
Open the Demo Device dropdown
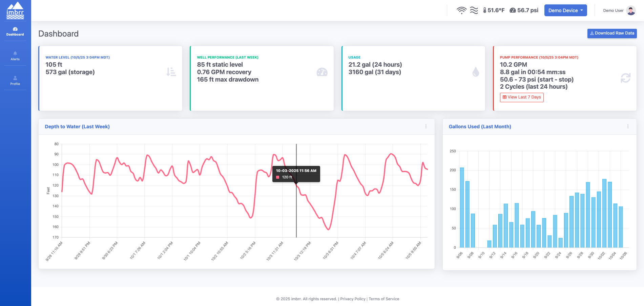pos(565,10)
